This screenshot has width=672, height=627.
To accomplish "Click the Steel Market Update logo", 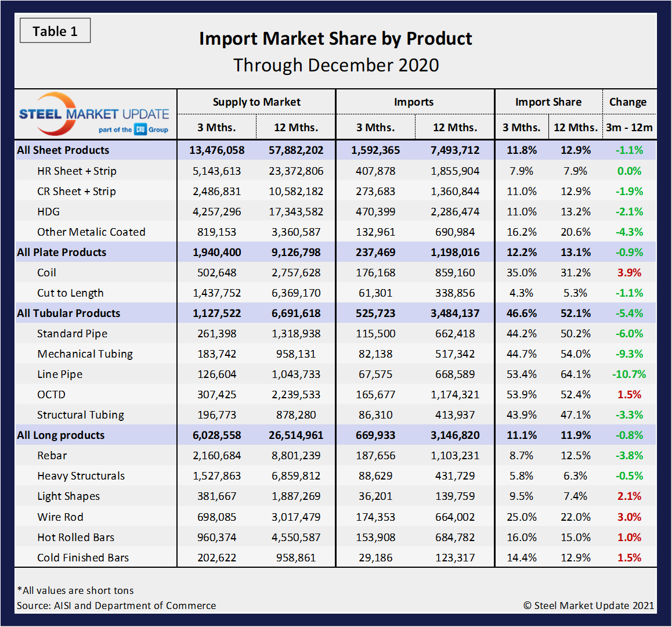I will pos(94,113).
